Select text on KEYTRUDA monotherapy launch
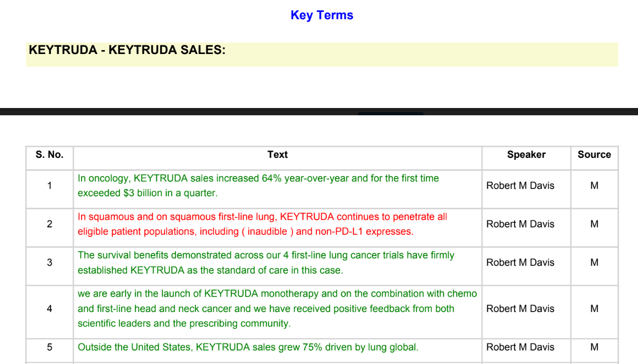Screen dimensions: 638x364 tap(277, 308)
